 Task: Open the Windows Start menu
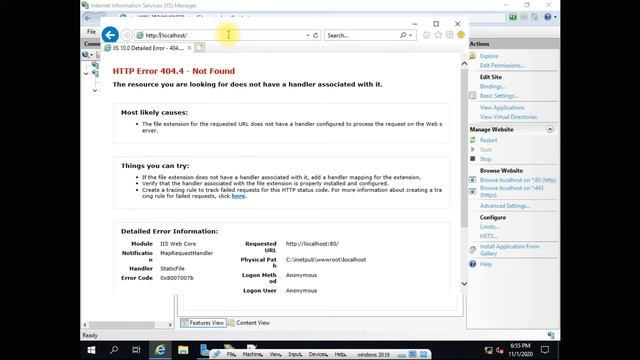click(x=91, y=350)
